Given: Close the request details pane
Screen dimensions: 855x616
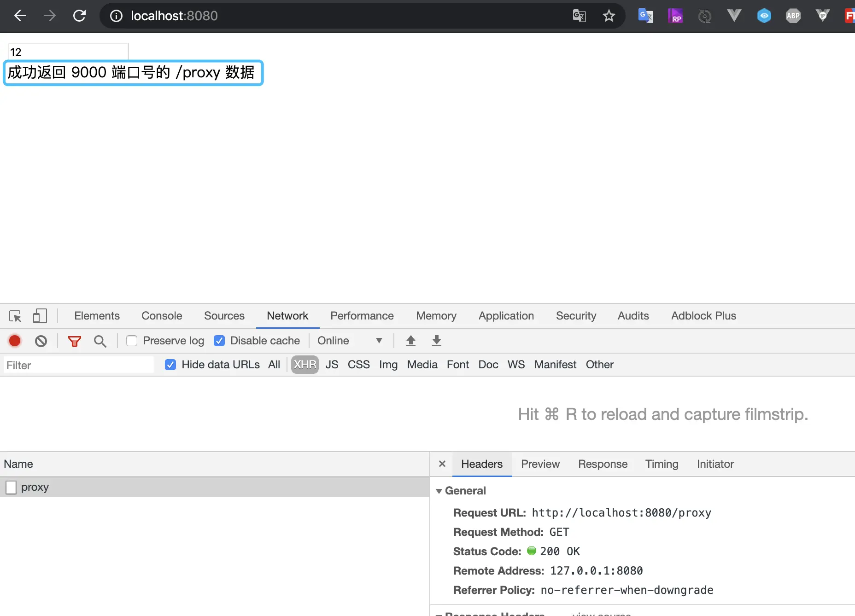Looking at the screenshot, I should click(x=442, y=464).
